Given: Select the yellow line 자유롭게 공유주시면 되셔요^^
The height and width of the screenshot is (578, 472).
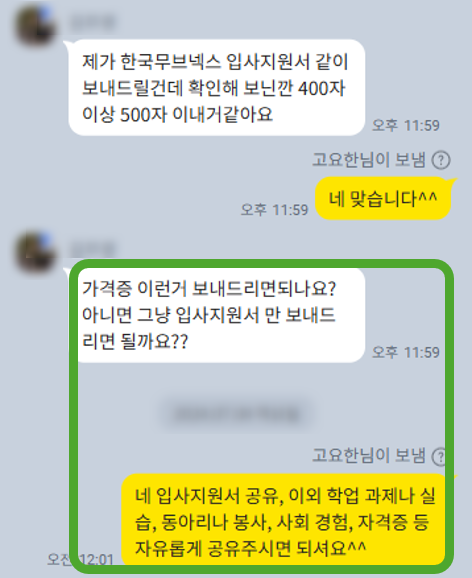Looking at the screenshot, I should tap(250, 548).
